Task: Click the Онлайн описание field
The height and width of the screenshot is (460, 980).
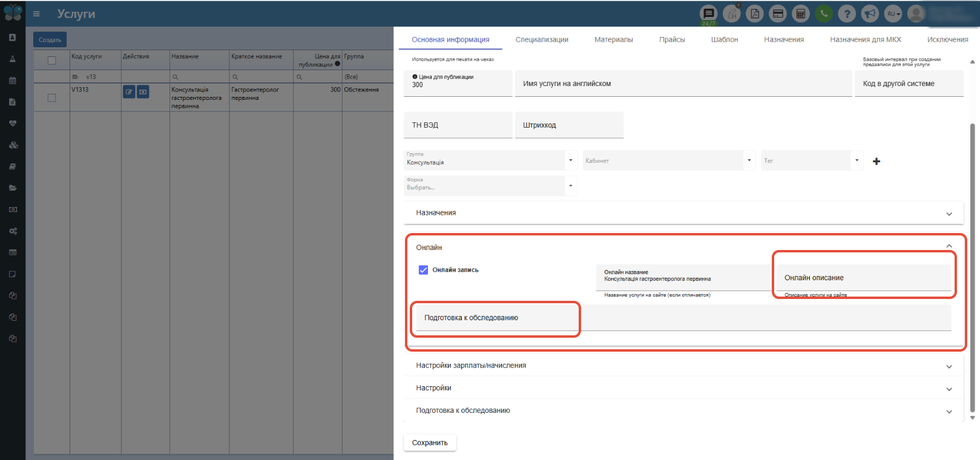Action: (x=864, y=278)
